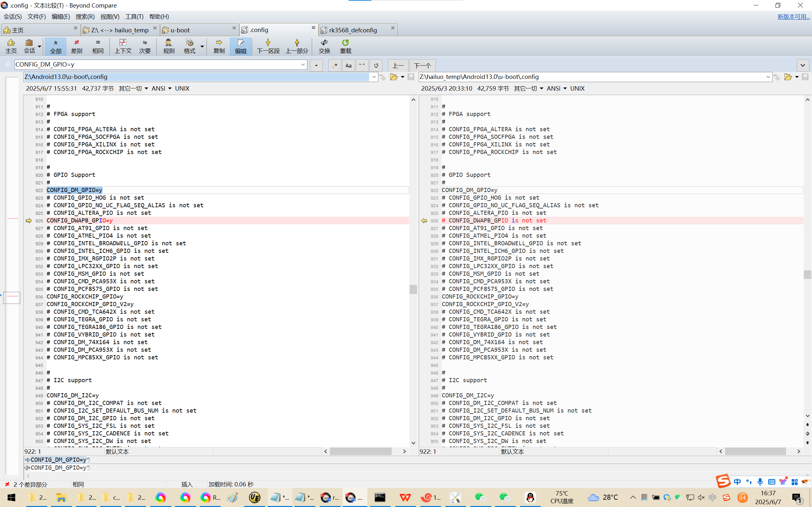Open file browser for left pane
This screenshot has height=507, width=812.
(x=394, y=77)
